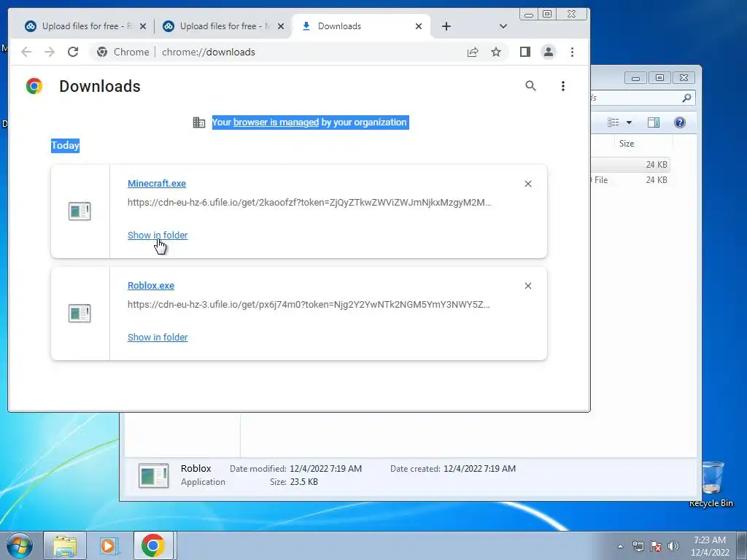The width and height of the screenshot is (747, 560).
Task: Show Minecraft.exe in folder
Action: click(x=158, y=235)
